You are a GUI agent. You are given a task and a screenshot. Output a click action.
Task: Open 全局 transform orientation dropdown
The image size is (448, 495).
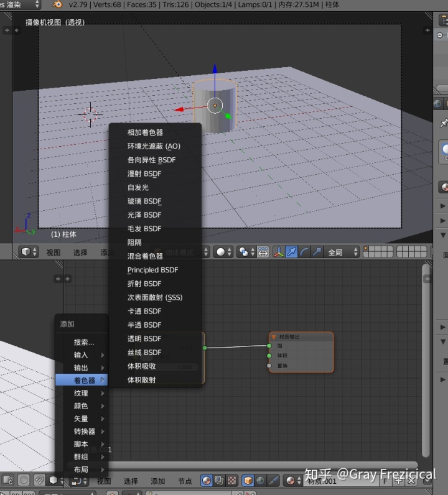(x=342, y=252)
